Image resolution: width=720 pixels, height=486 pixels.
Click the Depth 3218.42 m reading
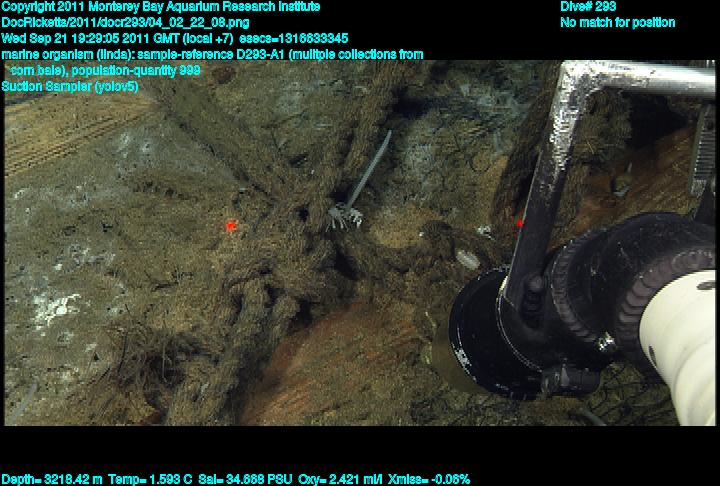click(x=47, y=479)
